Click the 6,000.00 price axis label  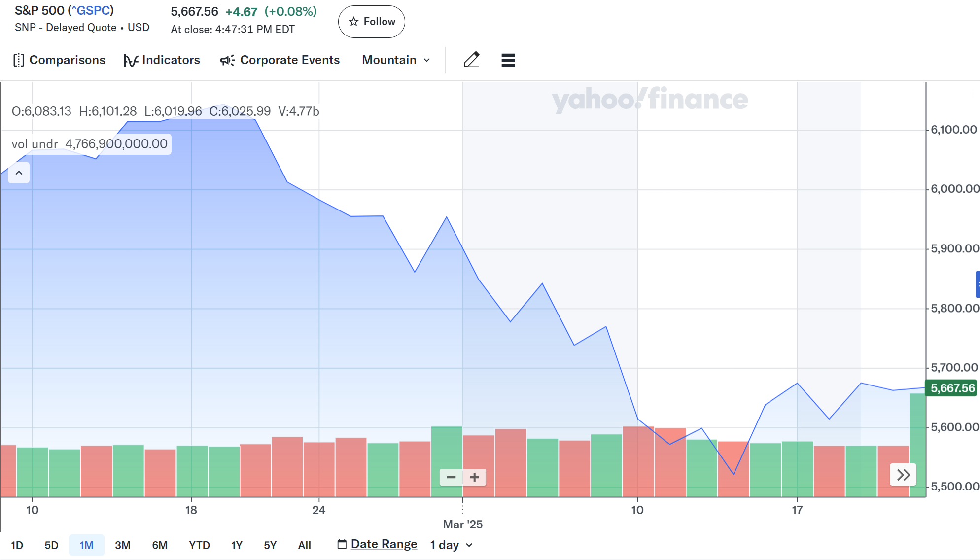[x=954, y=189]
